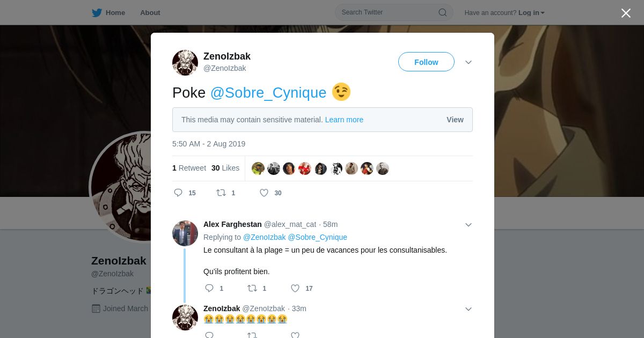644x338 pixels.
Task: Retweet the main ZenoIzbak tweet
Action: pos(221,193)
